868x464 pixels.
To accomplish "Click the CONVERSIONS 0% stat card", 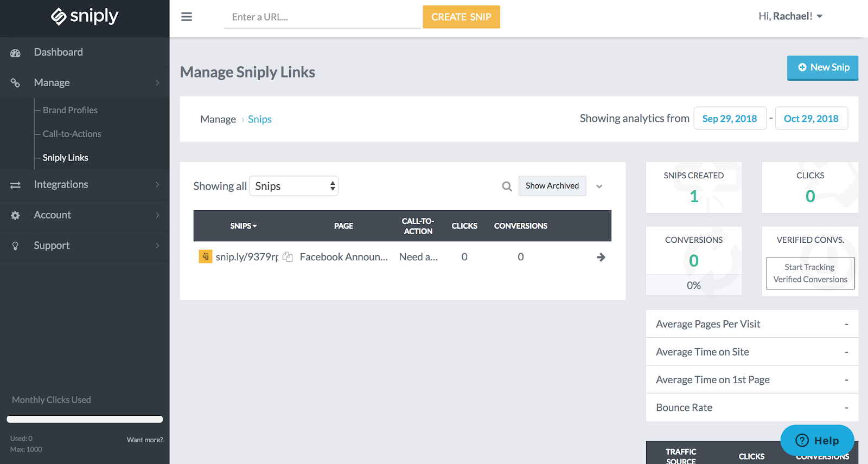I will 693,261.
